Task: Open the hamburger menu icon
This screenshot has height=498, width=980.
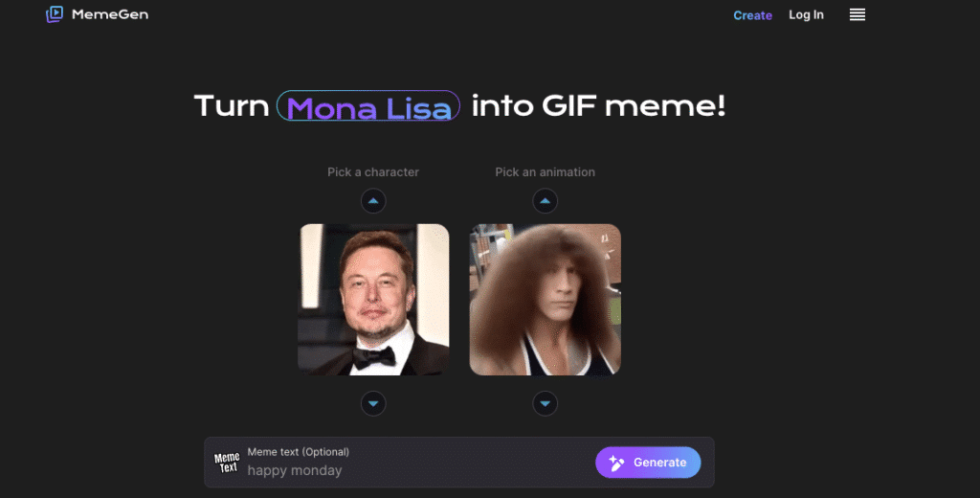Action: pos(857,15)
